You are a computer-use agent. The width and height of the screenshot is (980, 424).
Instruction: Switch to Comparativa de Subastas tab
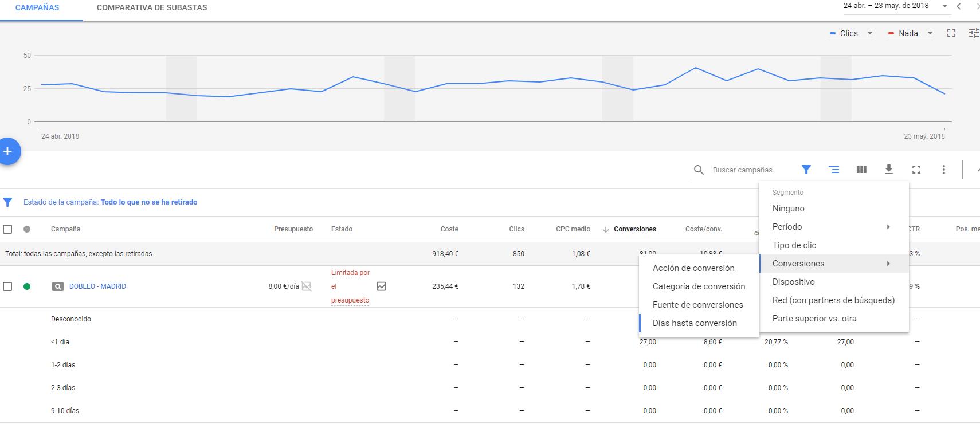pyautogui.click(x=152, y=8)
